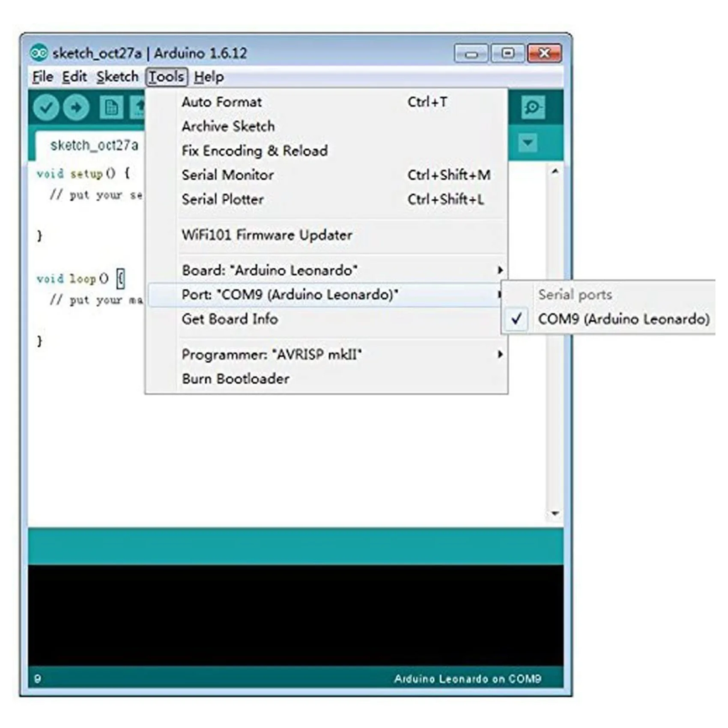Screen dimensions: 728x728
Task: Select Archive Sketch menu entry
Action: [x=327, y=126]
